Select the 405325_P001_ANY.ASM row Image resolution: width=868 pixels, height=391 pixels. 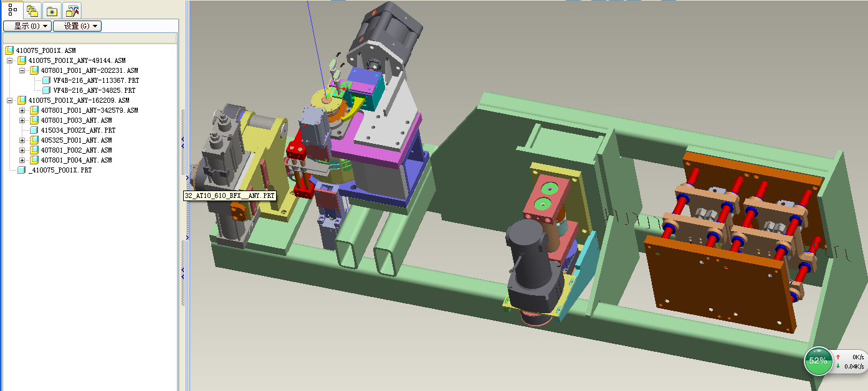pos(76,140)
